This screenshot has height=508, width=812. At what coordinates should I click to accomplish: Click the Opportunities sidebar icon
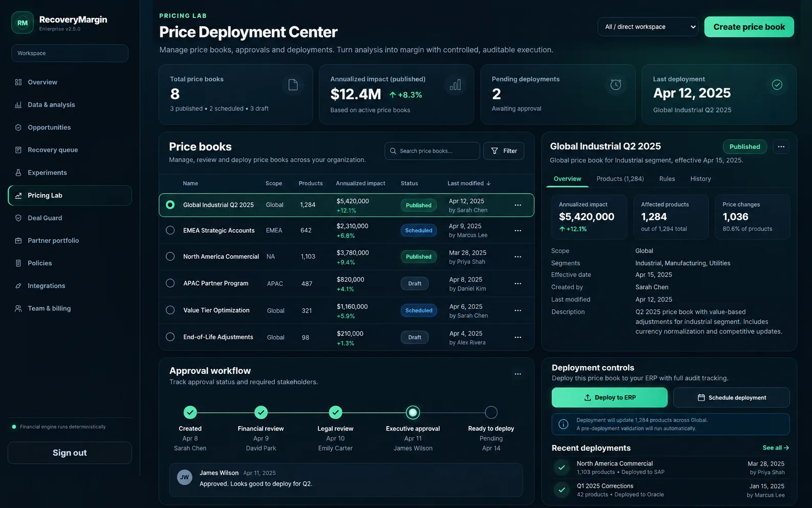[18, 128]
